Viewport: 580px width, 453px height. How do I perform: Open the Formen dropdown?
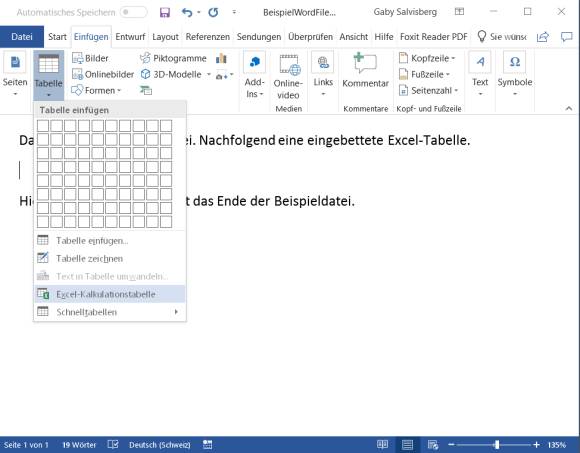[96, 90]
